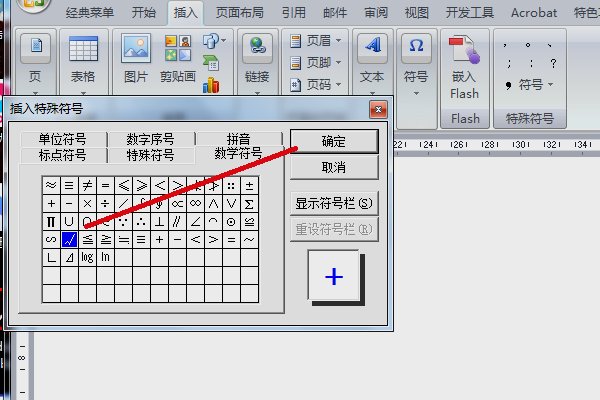The height and width of the screenshot is (400, 600).
Task: Switch to the Acrobat ribbon tab
Action: click(534, 13)
